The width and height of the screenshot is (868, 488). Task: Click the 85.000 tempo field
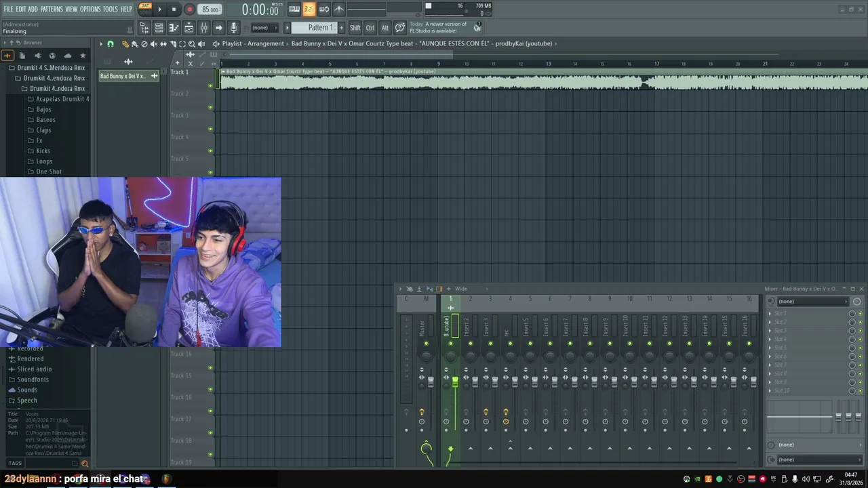tap(210, 9)
